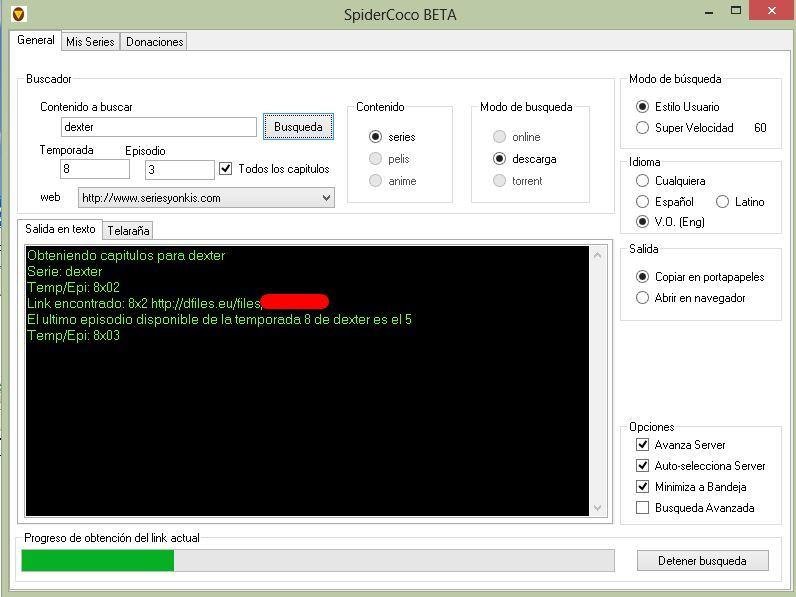
Task: Select Copiar en portapapeles output option
Action: 642,277
